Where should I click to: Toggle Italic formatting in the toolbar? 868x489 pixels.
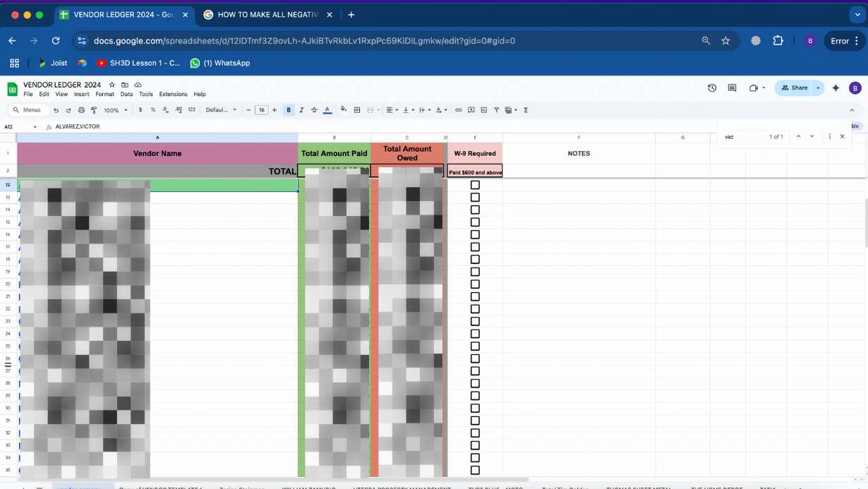[x=301, y=110]
